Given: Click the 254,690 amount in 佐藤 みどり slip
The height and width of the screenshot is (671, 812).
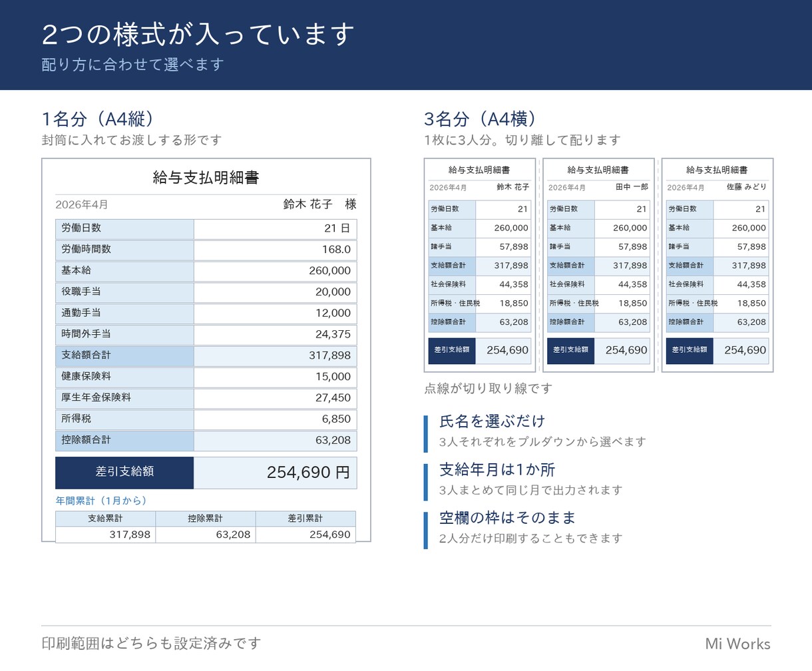Looking at the screenshot, I should pyautogui.click(x=741, y=350).
